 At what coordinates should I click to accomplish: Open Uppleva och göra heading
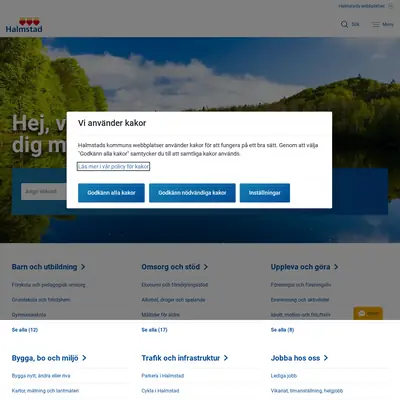tap(300, 267)
